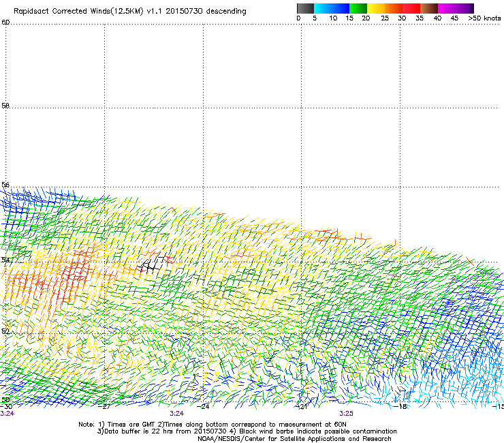Click the note 'Times are GMT'
The image size is (504, 443).
pos(131,425)
